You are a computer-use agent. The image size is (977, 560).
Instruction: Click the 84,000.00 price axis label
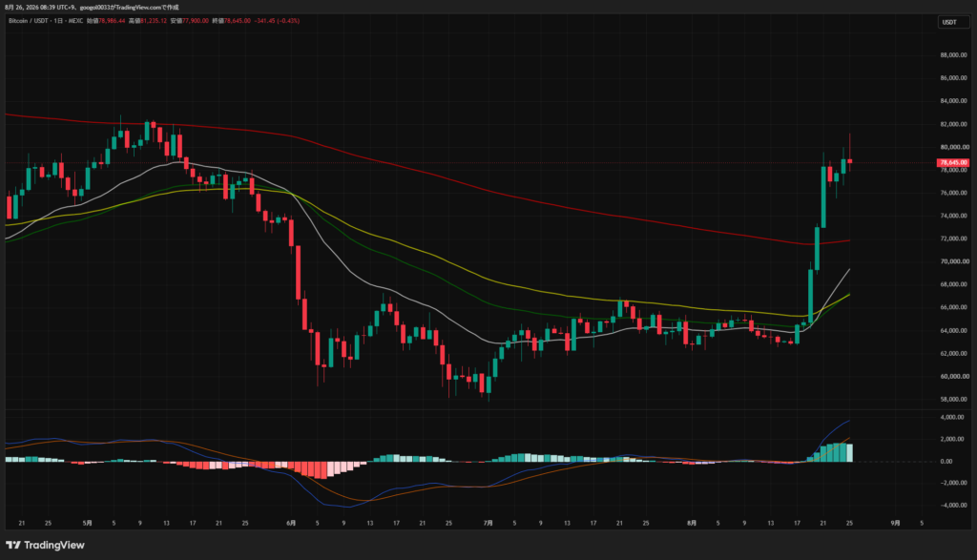[953, 101]
